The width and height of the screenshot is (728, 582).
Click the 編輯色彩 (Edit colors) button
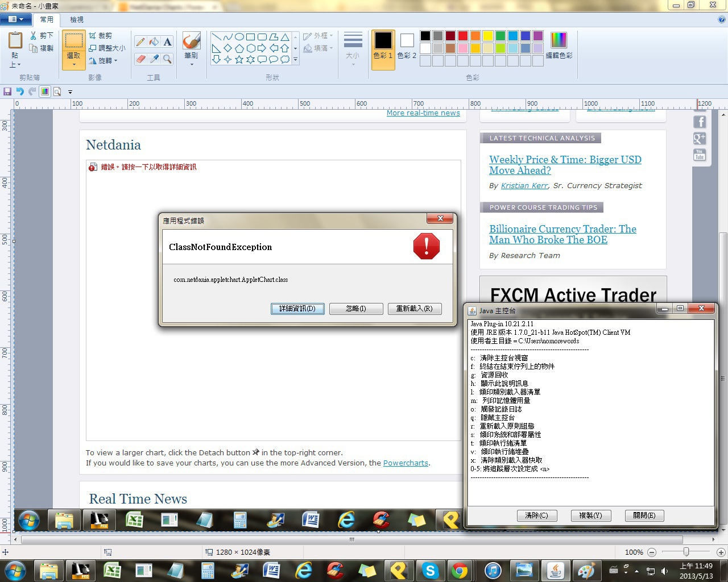click(559, 45)
